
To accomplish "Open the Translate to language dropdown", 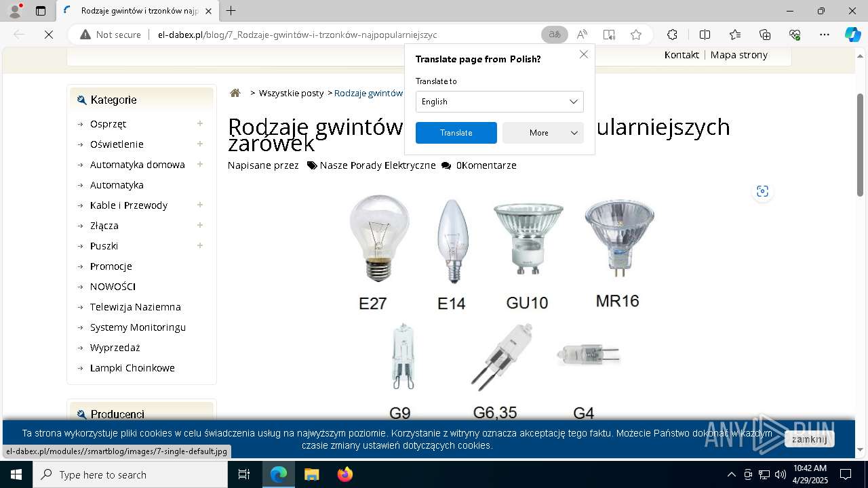I will pos(500,102).
